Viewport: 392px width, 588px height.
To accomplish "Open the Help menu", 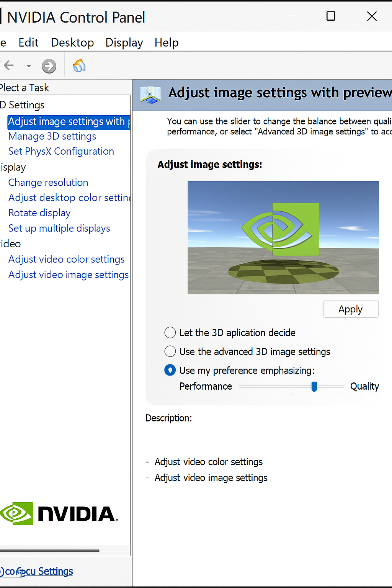I will tap(167, 42).
